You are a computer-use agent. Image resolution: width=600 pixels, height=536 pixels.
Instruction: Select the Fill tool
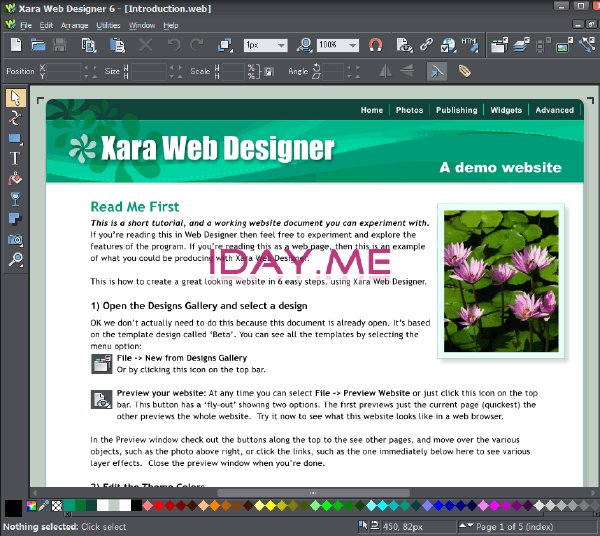click(15, 179)
